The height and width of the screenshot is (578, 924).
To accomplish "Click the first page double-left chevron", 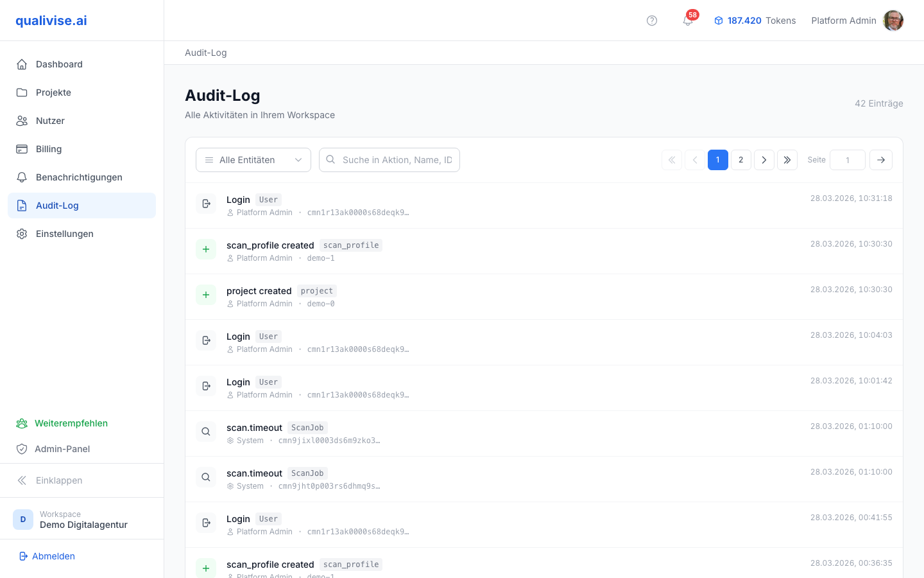I will tap(672, 160).
